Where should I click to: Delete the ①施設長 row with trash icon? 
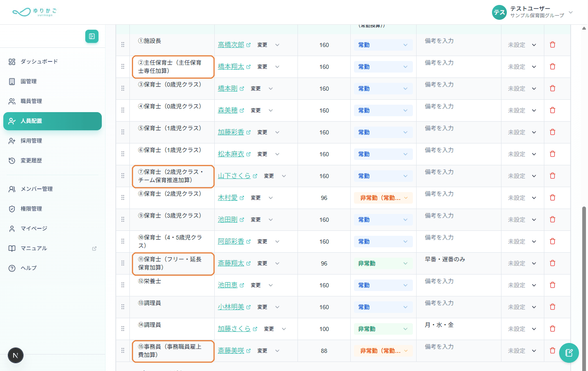553,45
